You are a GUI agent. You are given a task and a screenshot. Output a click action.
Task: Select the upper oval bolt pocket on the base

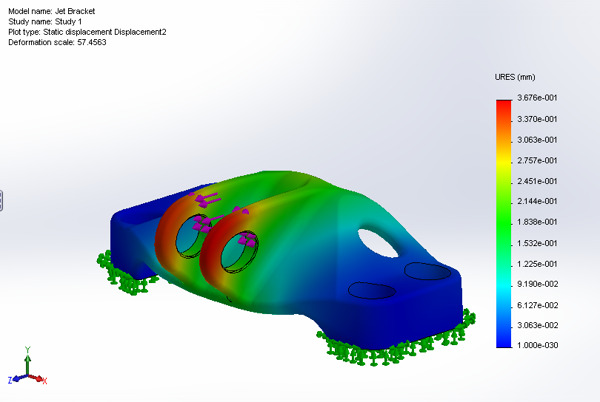click(428, 271)
